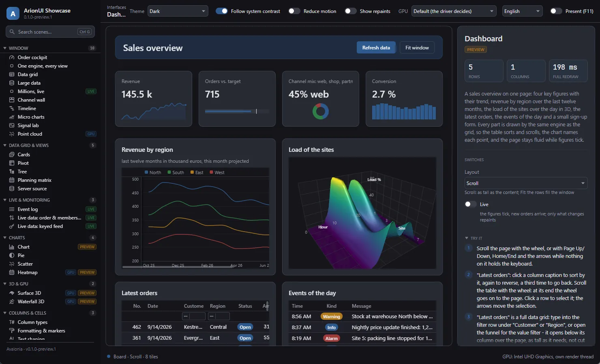
Task: Turn on the Live switch
Action: 471,204
